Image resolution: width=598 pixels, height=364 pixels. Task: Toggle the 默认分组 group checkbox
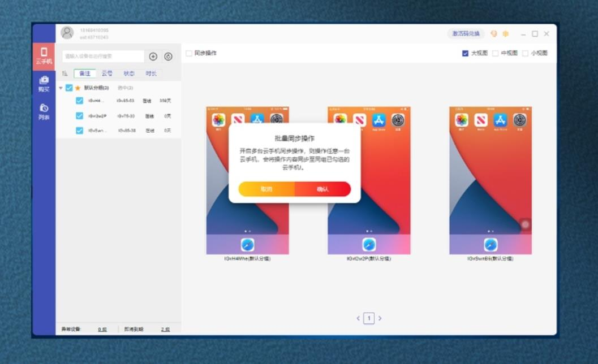(x=69, y=88)
